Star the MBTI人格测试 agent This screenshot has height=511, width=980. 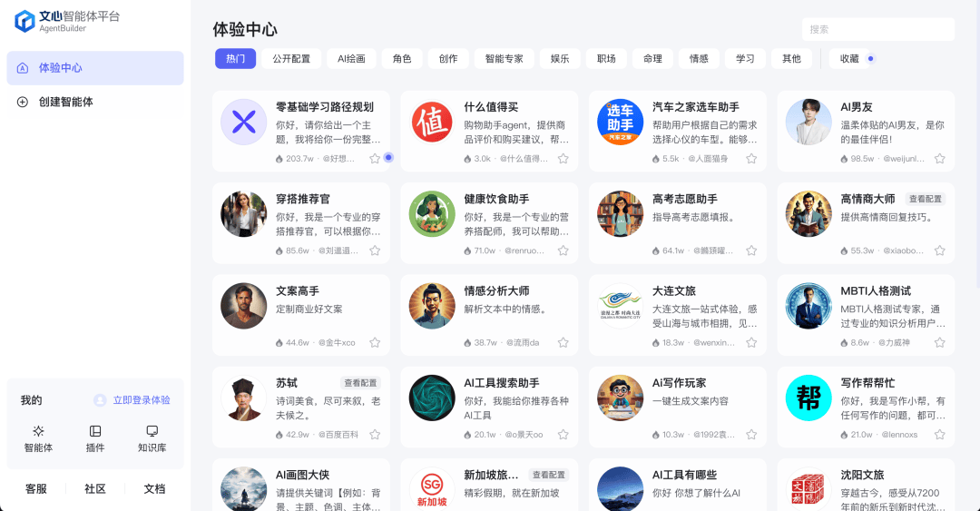point(939,342)
